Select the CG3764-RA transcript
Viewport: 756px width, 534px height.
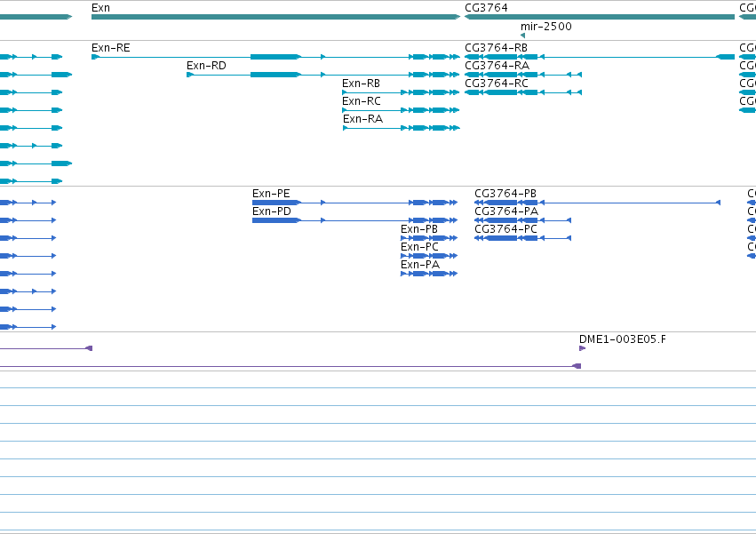(523, 75)
